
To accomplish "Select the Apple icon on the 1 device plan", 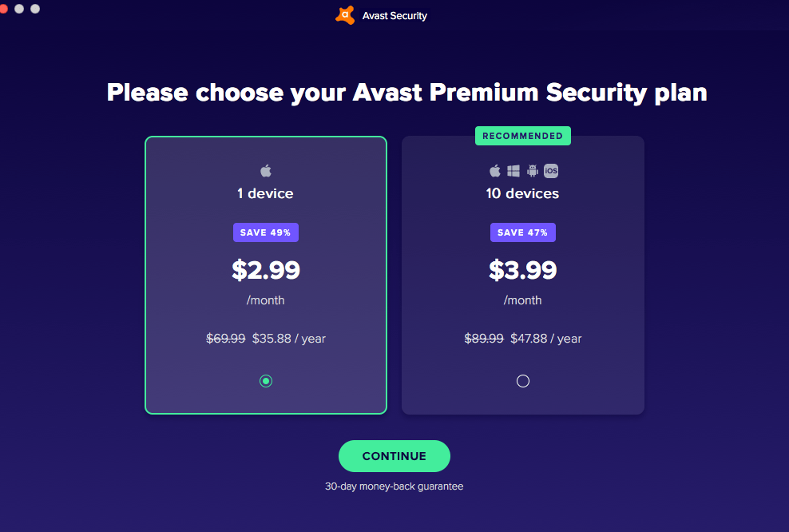I will coord(265,169).
